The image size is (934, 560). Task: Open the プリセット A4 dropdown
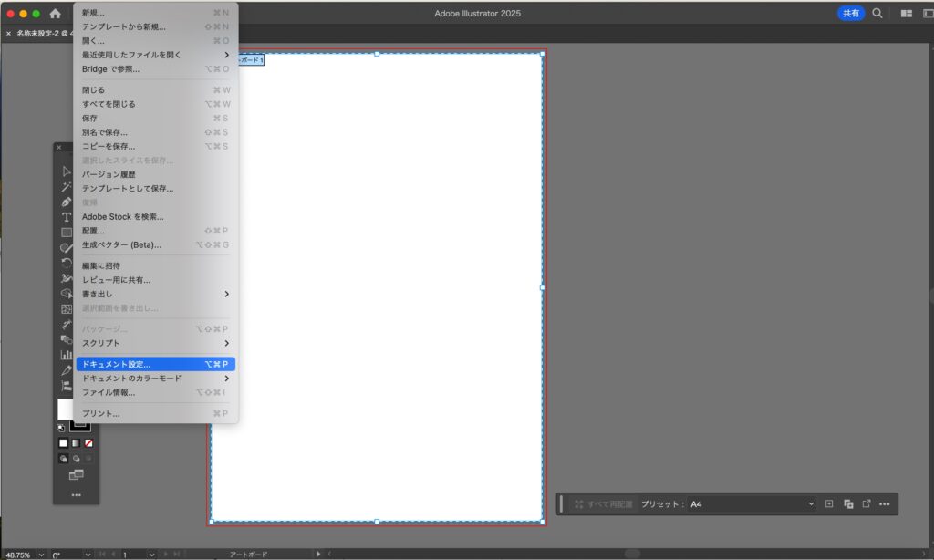pyautogui.click(x=752, y=504)
